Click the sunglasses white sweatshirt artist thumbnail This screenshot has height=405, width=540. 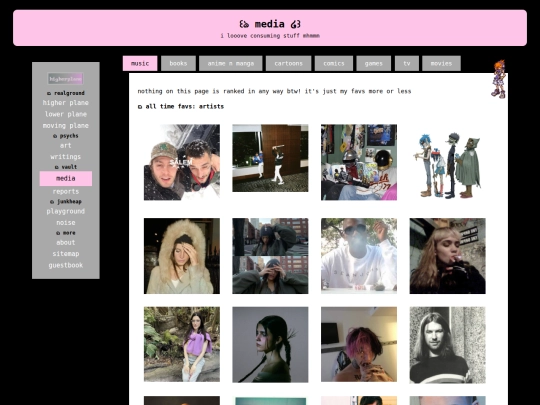359,256
